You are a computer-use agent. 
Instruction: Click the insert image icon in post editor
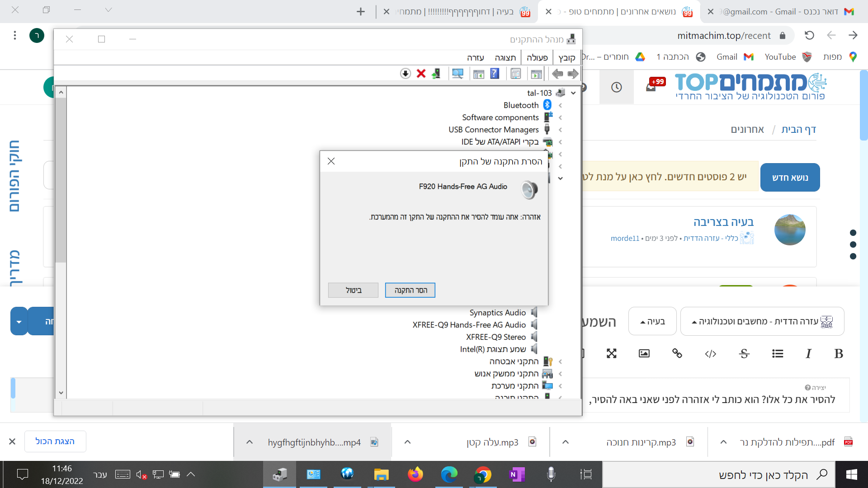(644, 353)
